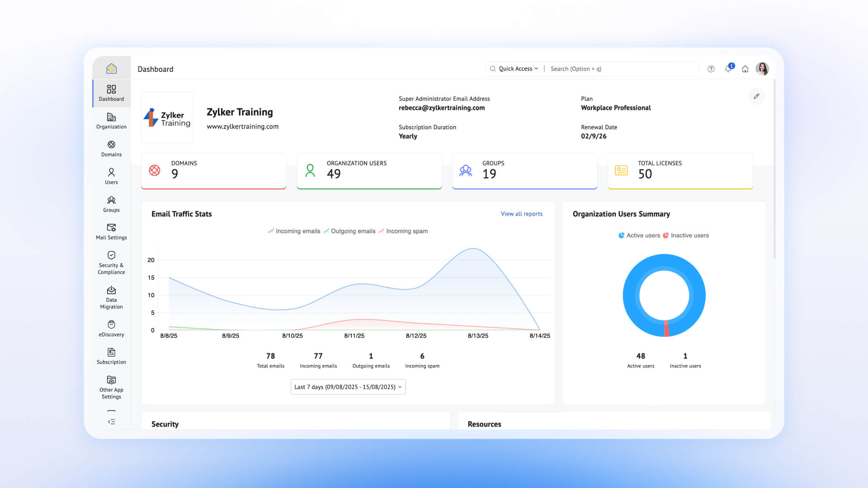
Task: Toggle the Outgoing emails legend series
Action: (349, 231)
